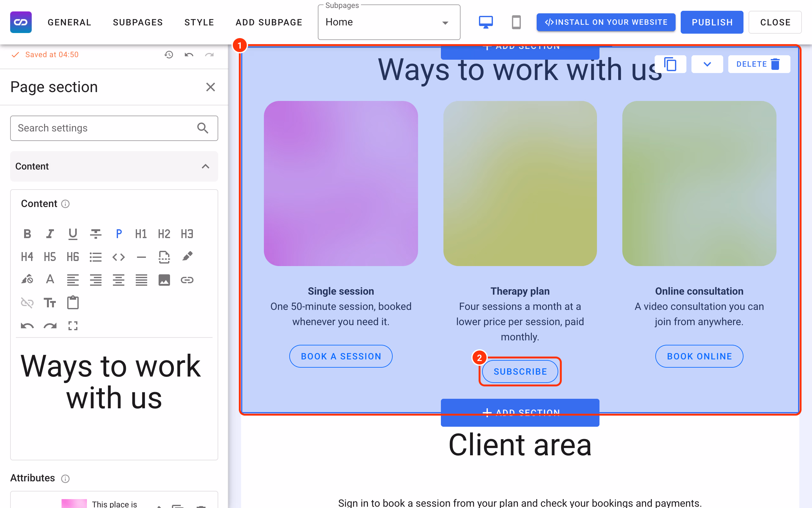Screen dimensions: 812x508
Task: Apply H1 heading style
Action: [141, 234]
